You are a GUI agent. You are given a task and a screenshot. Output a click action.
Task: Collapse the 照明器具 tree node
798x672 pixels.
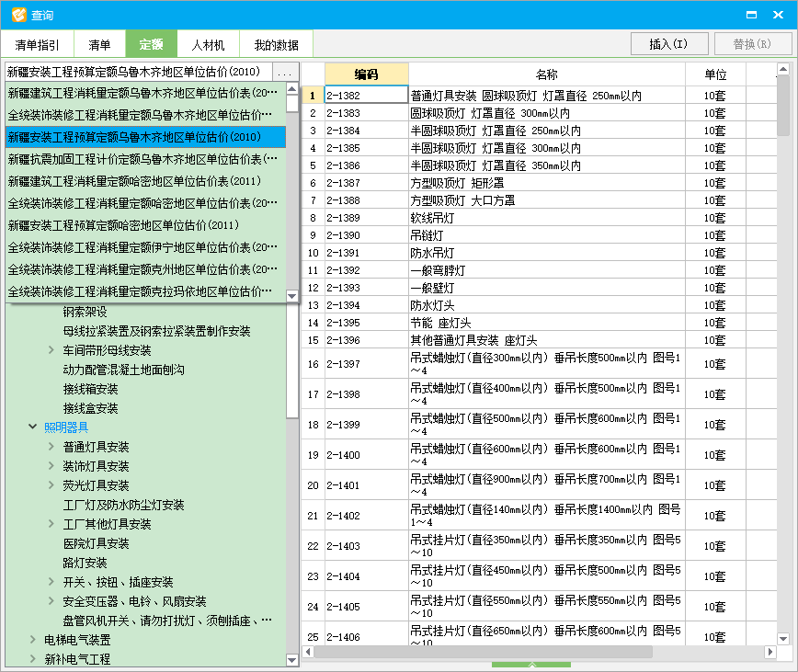click(x=33, y=427)
